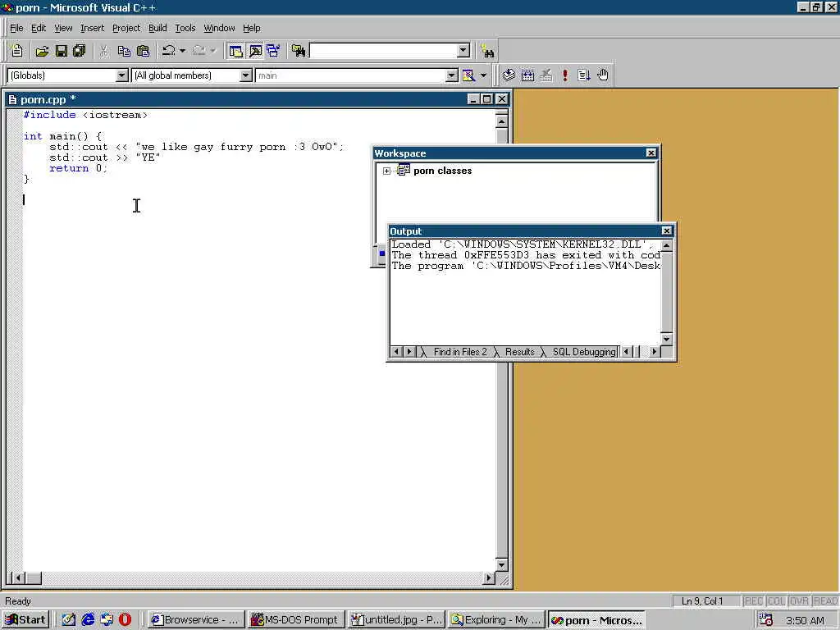The width and height of the screenshot is (840, 630).
Task: Open the Find combo box dropdown arrow
Action: [x=464, y=51]
